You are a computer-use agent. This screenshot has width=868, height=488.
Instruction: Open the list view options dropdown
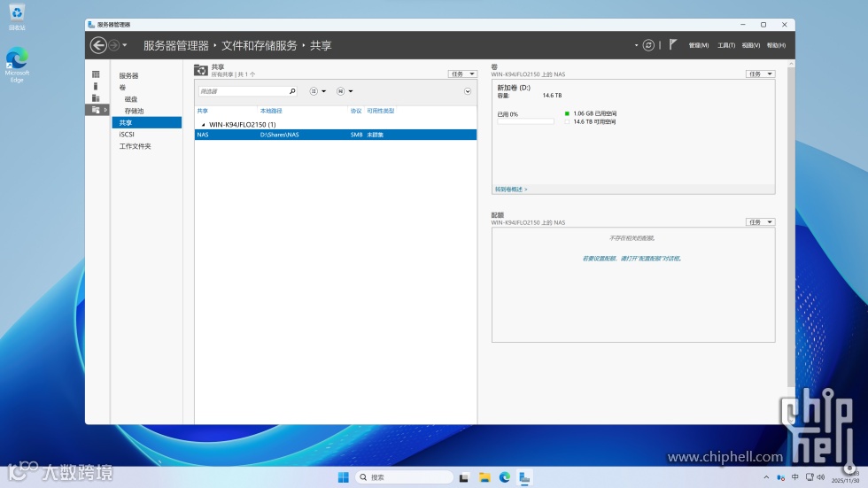click(317, 91)
